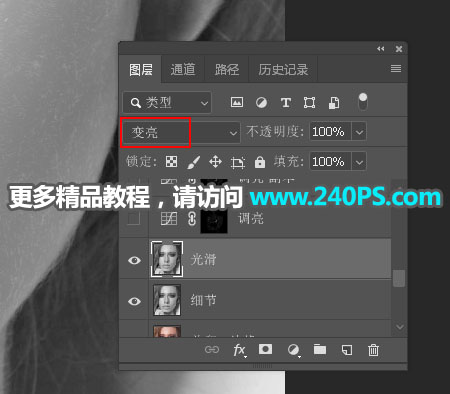Click the lock all padlock icon
The image size is (450, 394).
tap(260, 162)
